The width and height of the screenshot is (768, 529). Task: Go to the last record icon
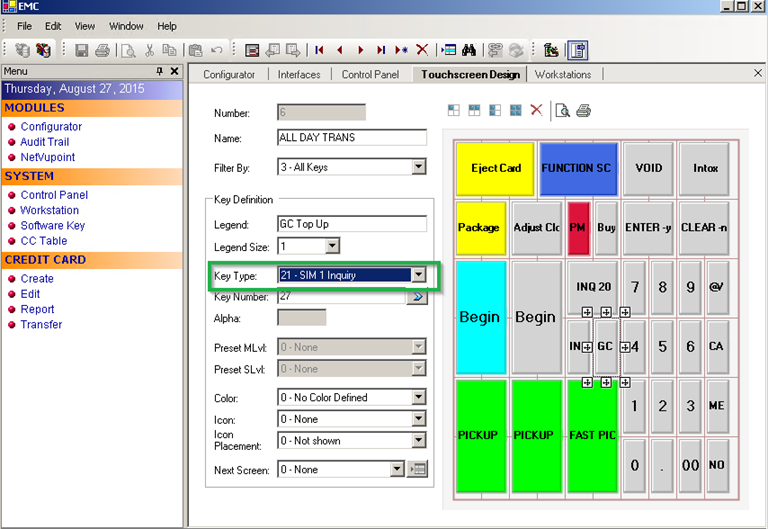(x=381, y=50)
